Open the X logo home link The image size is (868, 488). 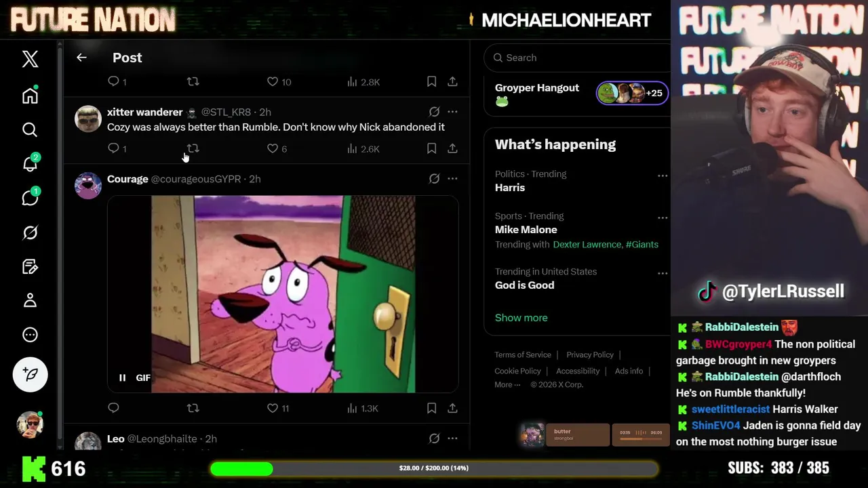[30, 59]
